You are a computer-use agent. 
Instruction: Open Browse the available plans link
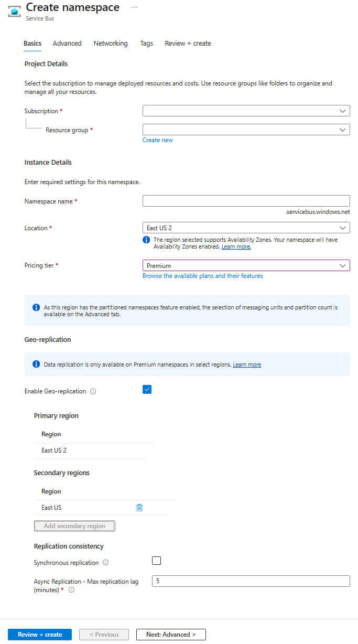coord(202,275)
